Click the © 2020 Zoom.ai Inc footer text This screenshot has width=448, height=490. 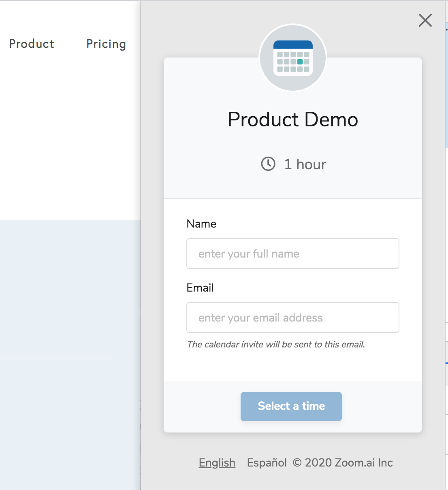point(343,462)
